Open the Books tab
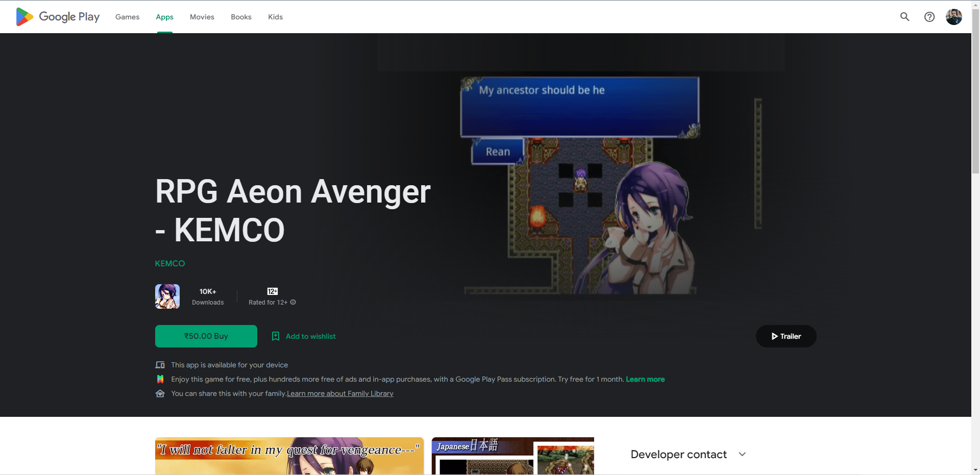The height and width of the screenshot is (475, 980). click(241, 17)
